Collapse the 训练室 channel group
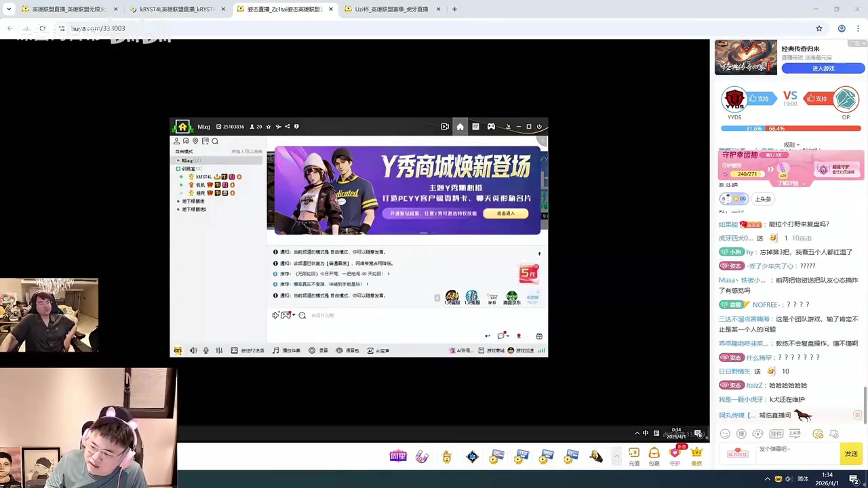 tap(178, 168)
